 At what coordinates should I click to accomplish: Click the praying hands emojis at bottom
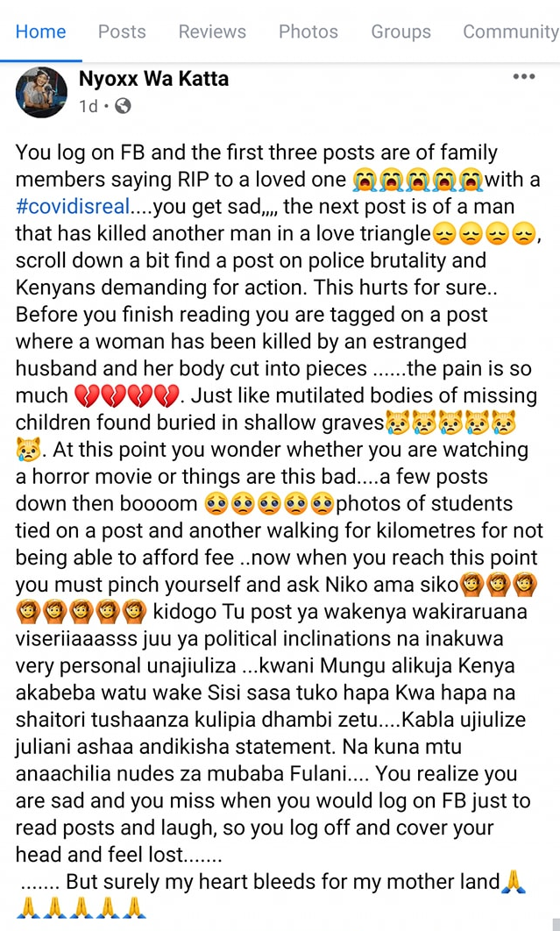(82, 908)
